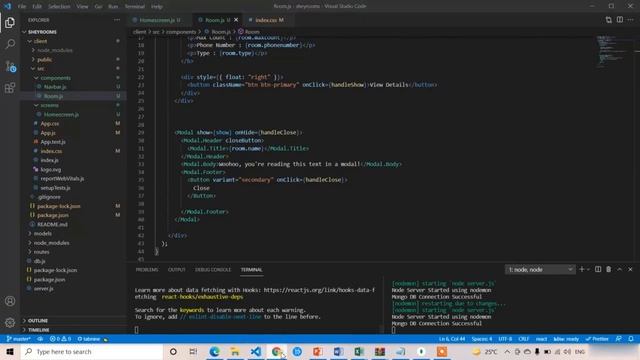Switch to the OUTPUT panel tab
This screenshot has width=640, height=360.
pos(177,269)
